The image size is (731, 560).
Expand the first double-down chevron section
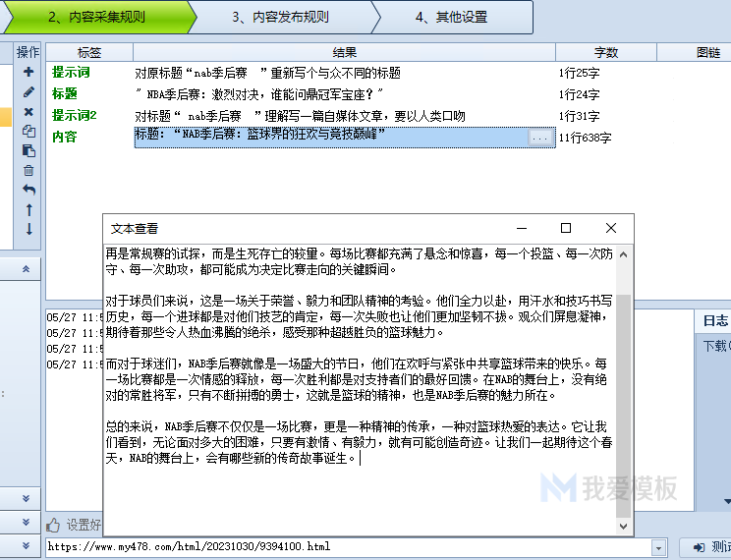coord(27,498)
